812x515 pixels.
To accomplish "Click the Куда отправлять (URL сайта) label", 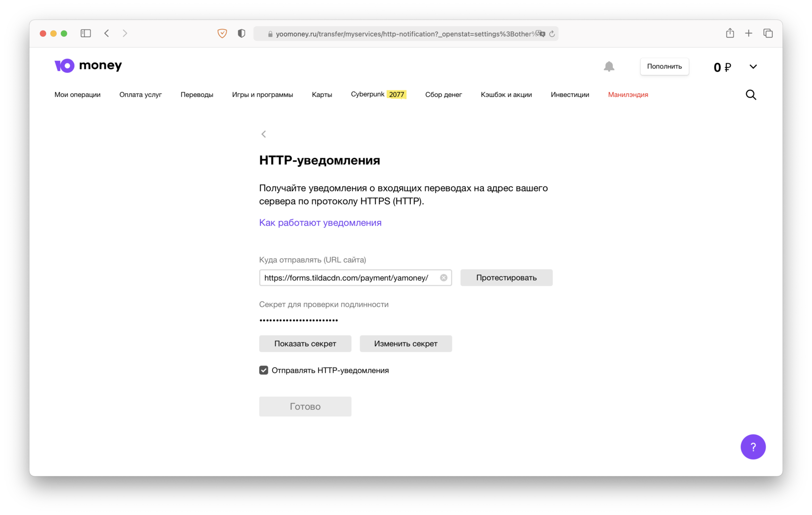I will (313, 260).
